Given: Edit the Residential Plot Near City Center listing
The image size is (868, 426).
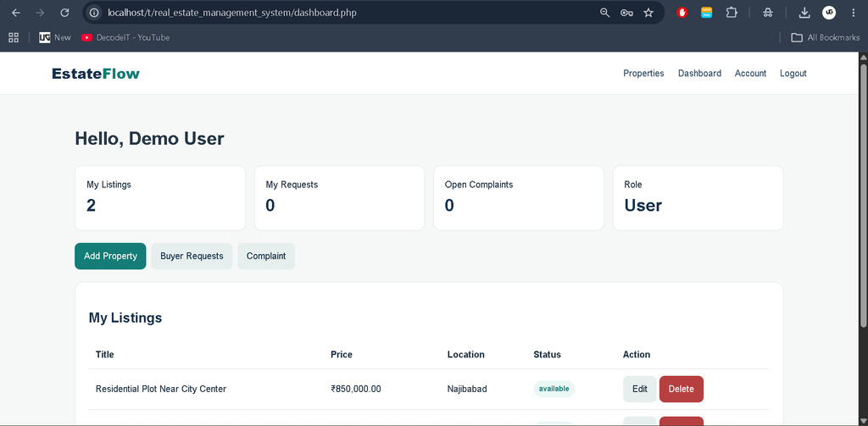Looking at the screenshot, I should (x=640, y=389).
